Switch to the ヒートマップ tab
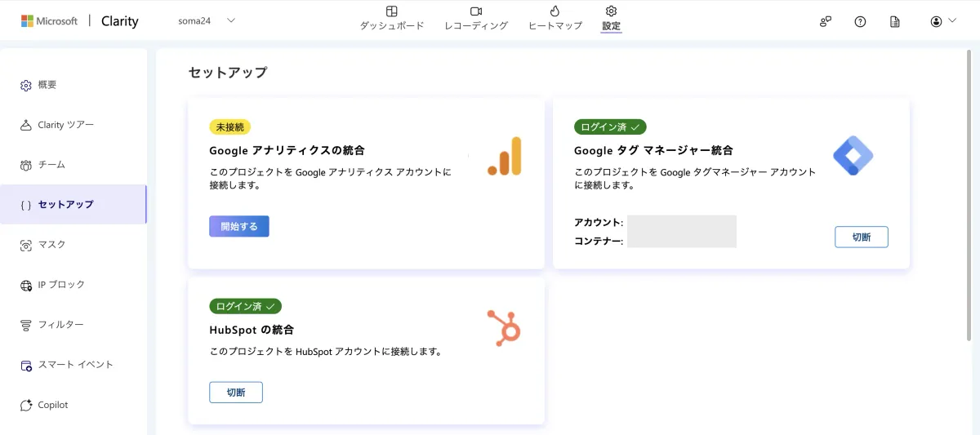 555,18
